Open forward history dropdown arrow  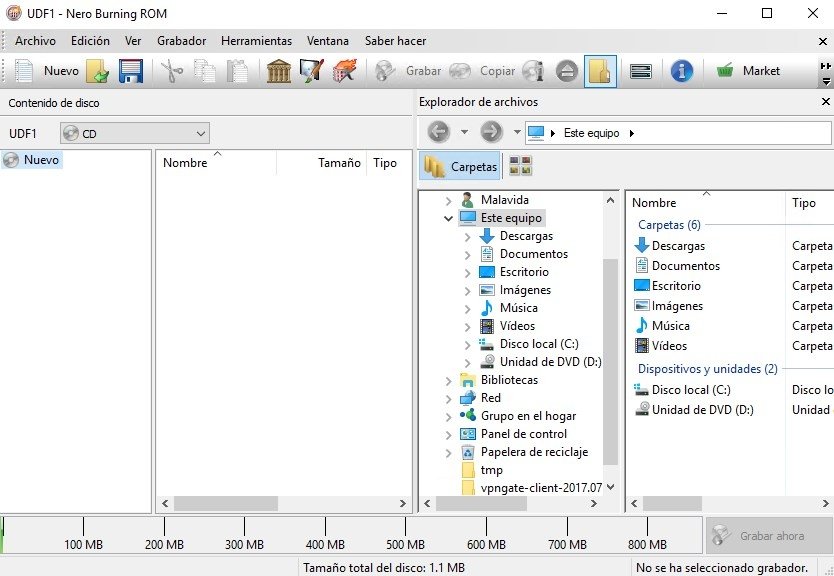tap(517, 132)
